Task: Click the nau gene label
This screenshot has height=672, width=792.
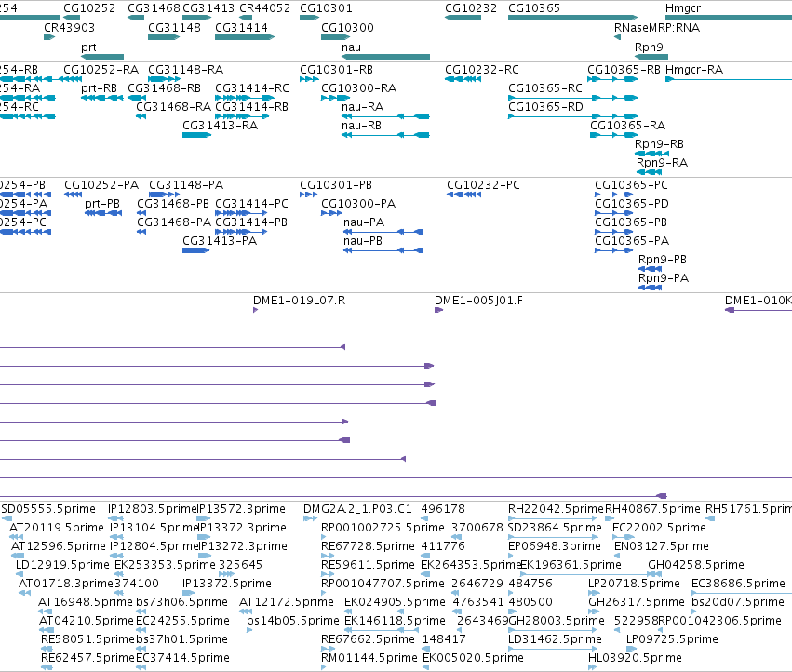Action: click(x=351, y=47)
